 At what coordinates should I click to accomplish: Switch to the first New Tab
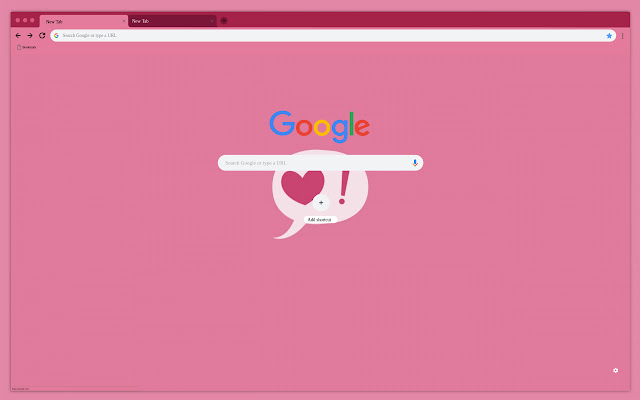tap(84, 21)
